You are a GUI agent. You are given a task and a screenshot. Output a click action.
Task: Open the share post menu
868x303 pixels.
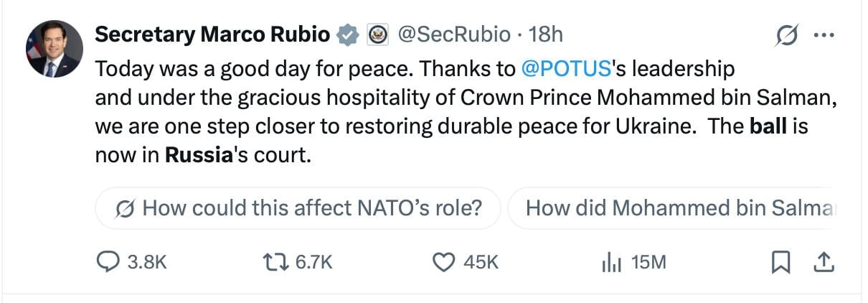[824, 263]
